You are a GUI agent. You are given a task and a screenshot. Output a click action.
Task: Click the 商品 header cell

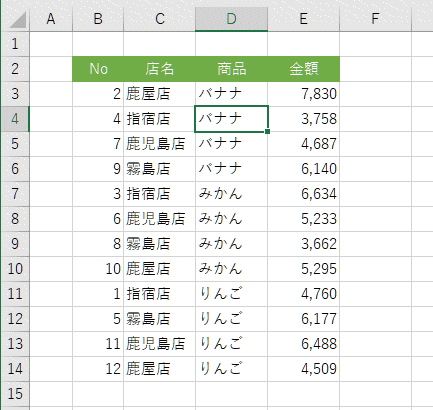click(231, 69)
